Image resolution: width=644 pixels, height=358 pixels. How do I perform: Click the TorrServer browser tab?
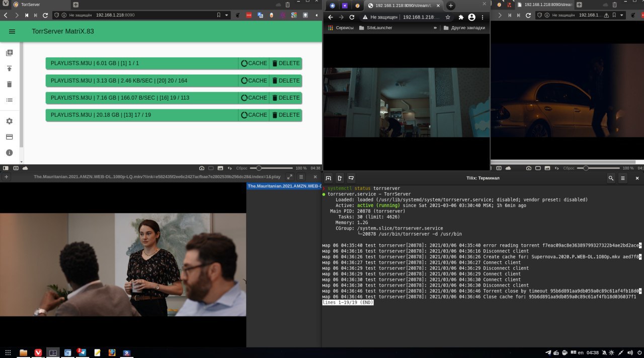[40, 5]
